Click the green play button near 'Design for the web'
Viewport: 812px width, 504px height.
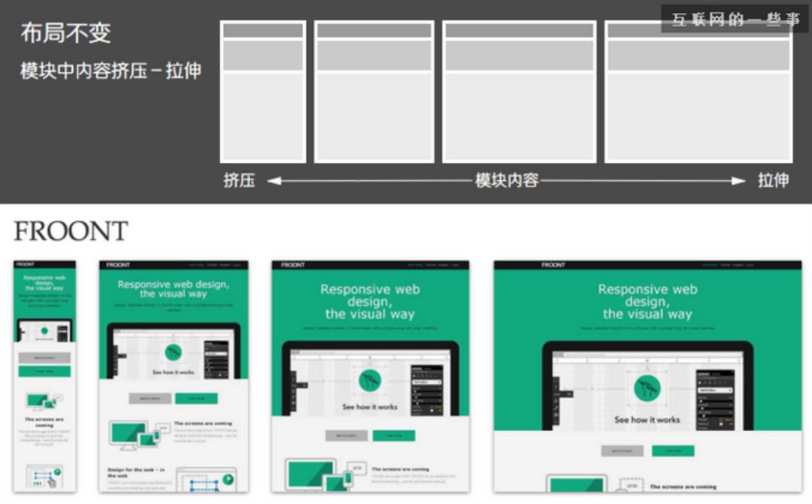point(226,478)
